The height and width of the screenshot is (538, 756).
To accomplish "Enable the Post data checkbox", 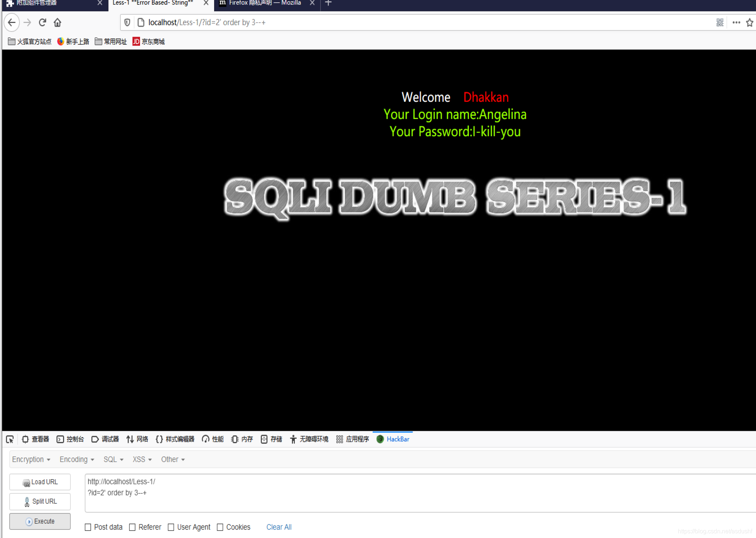I will 88,527.
